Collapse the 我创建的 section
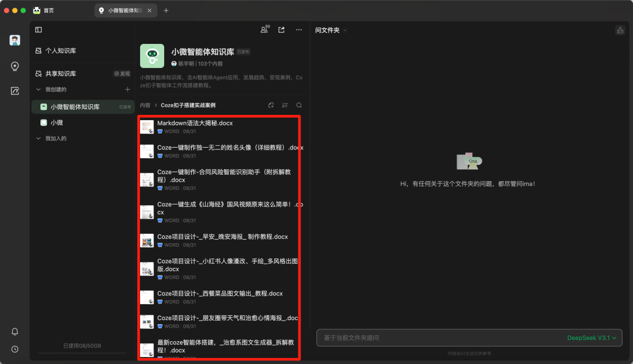 tap(39, 90)
